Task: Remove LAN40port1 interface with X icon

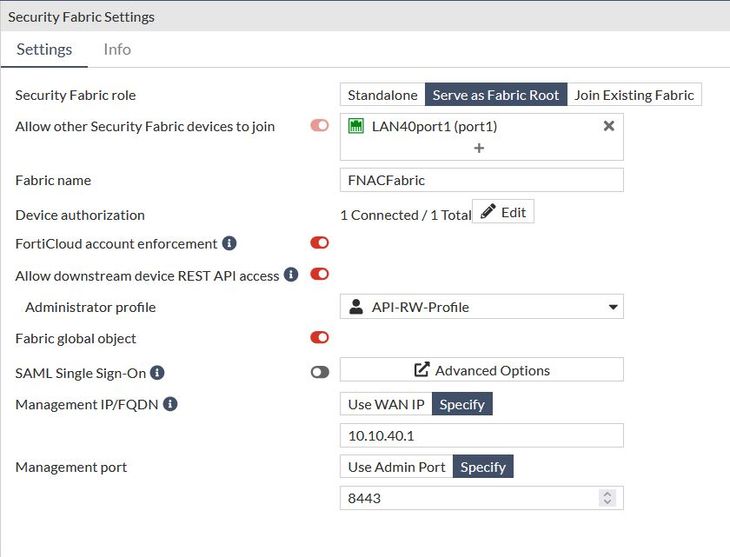Action: [608, 126]
